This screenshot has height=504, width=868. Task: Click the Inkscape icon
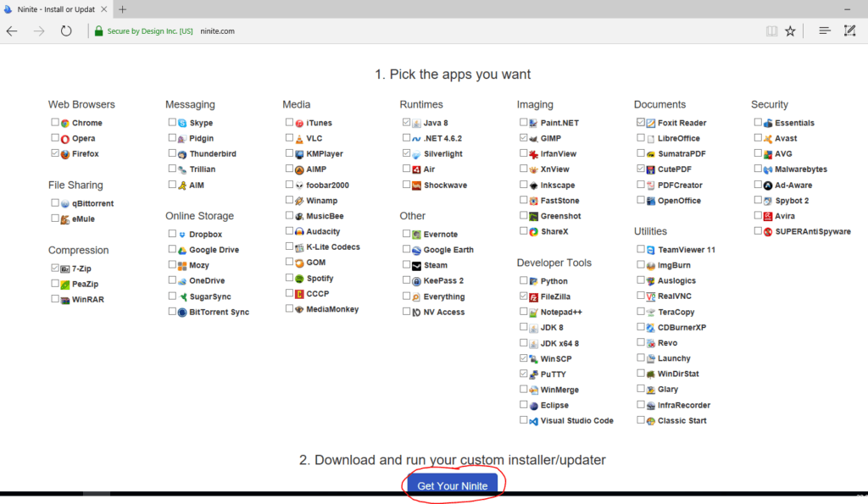pyautogui.click(x=534, y=186)
